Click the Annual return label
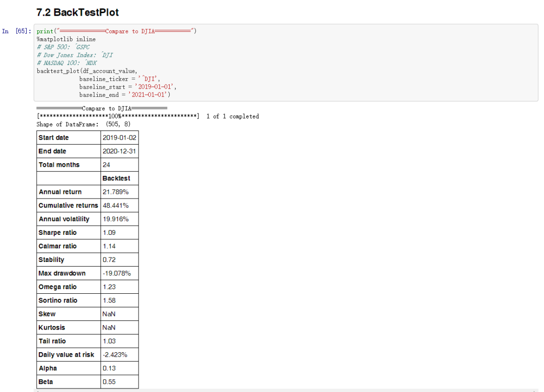 coord(69,192)
